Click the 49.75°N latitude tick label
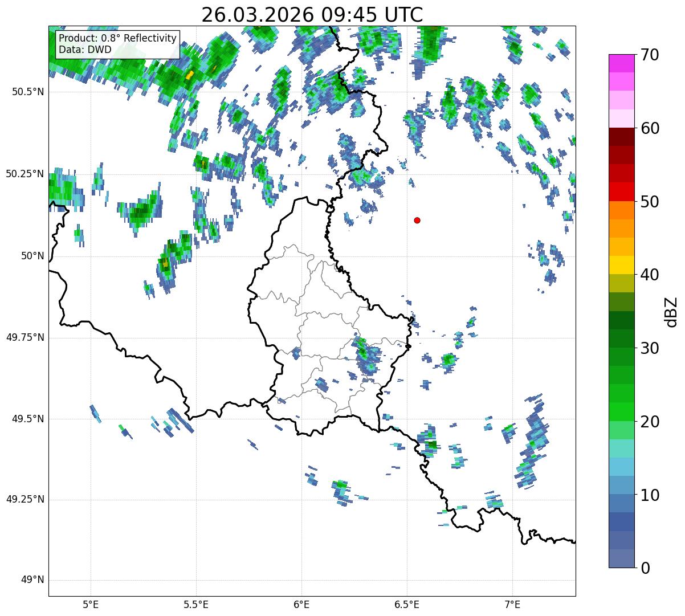Image resolution: width=685 pixels, height=616 pixels. 25,337
